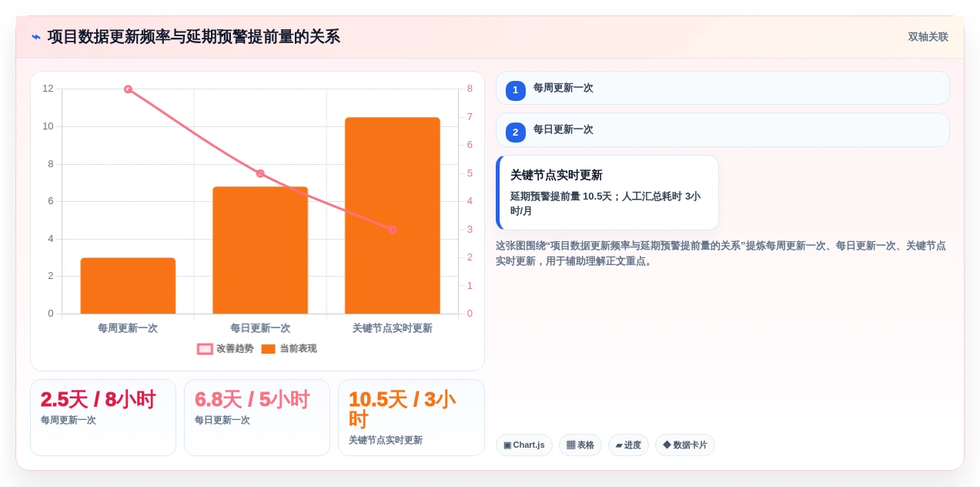Image resolution: width=980 pixels, height=487 pixels.
Task: Expand the 每周更新一次 accordion item
Action: [722, 88]
